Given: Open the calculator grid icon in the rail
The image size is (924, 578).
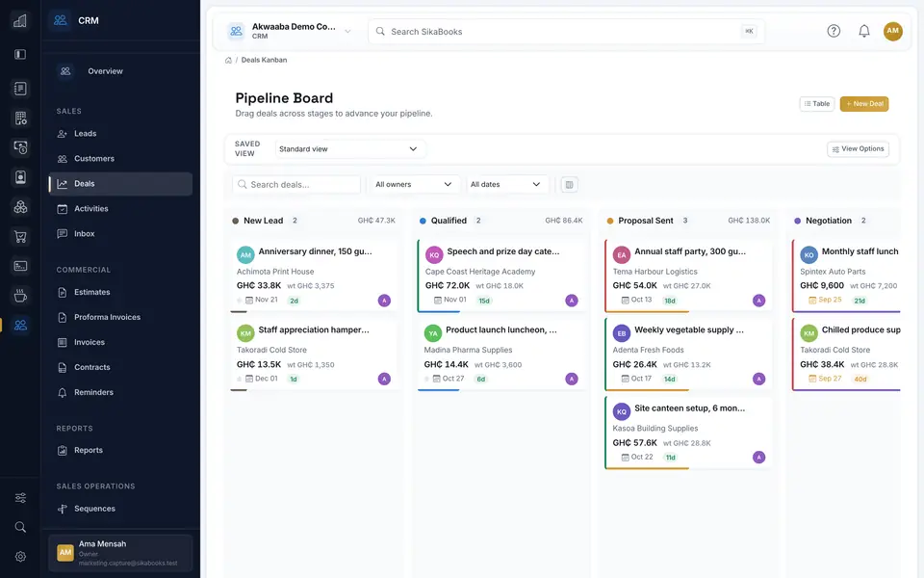Looking at the screenshot, I should click(20, 118).
